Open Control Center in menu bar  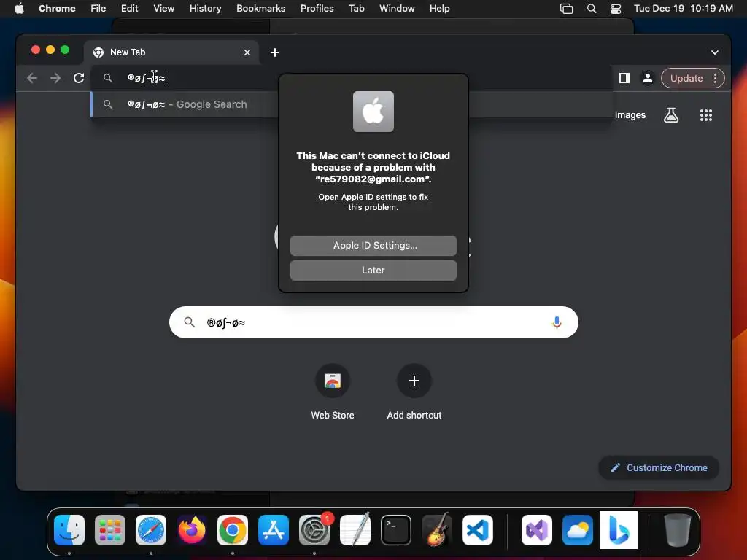616,9
